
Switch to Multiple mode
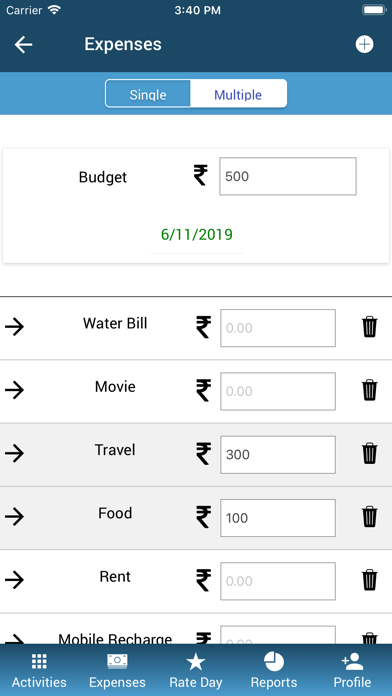click(238, 94)
